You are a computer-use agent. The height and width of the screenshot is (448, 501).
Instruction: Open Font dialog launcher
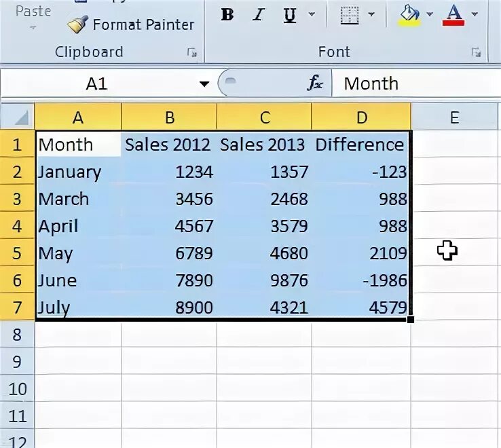[x=476, y=52]
